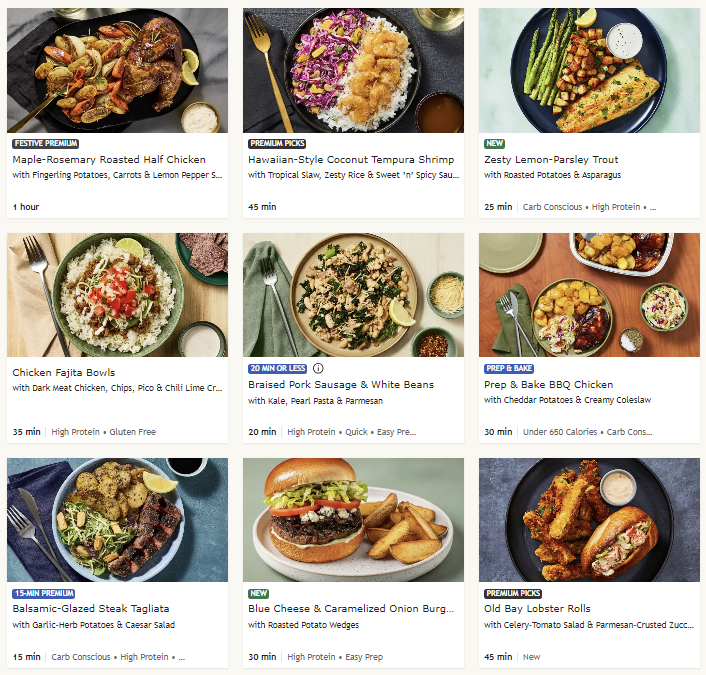Select the Balsamic-Glazed Steak Tagliata image
The image size is (706, 675).
118,520
